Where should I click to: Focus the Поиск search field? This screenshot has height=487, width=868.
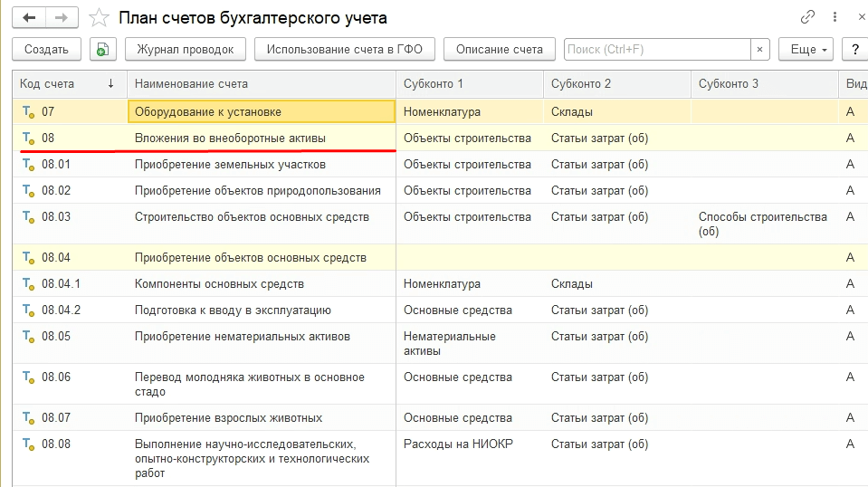coord(656,50)
